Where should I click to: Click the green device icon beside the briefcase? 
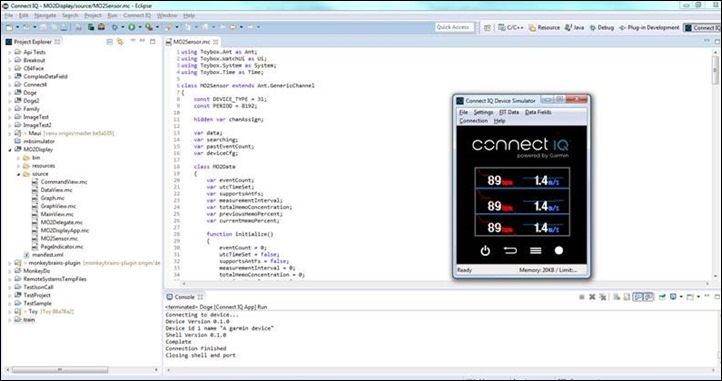[91, 27]
